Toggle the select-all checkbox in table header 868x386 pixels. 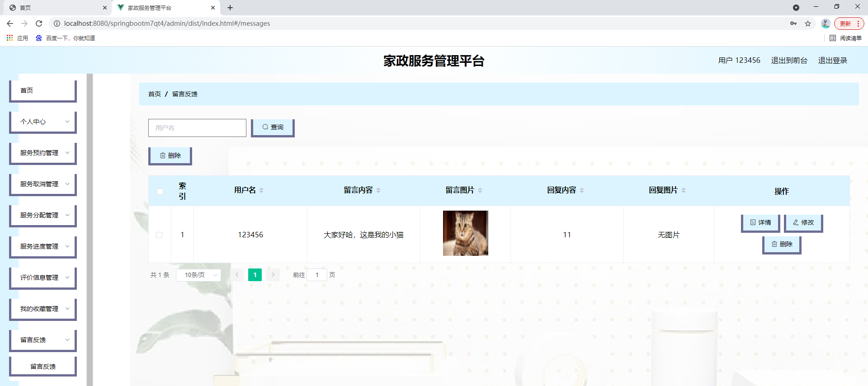coord(160,191)
